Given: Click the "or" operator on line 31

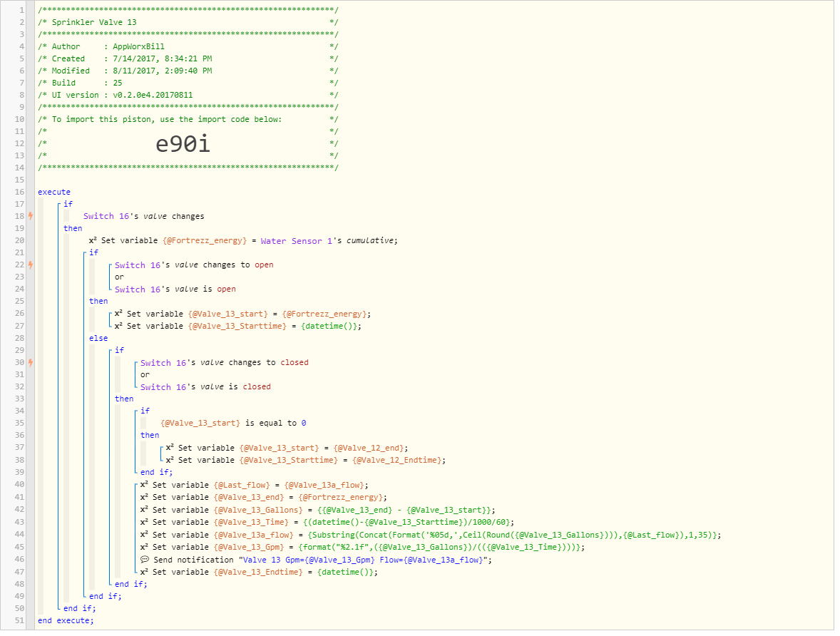Looking at the screenshot, I should click(145, 374).
